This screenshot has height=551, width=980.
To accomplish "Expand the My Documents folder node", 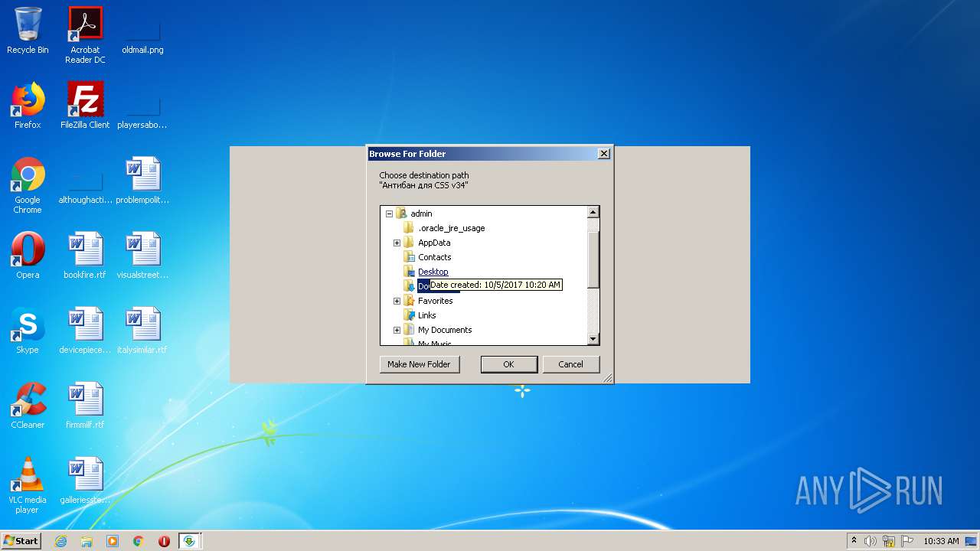I will click(x=397, y=330).
